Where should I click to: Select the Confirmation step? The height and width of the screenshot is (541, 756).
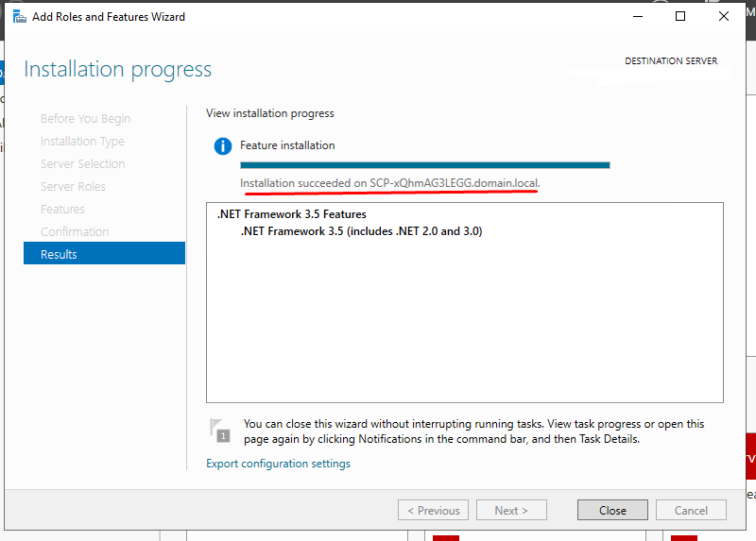pos(75,231)
